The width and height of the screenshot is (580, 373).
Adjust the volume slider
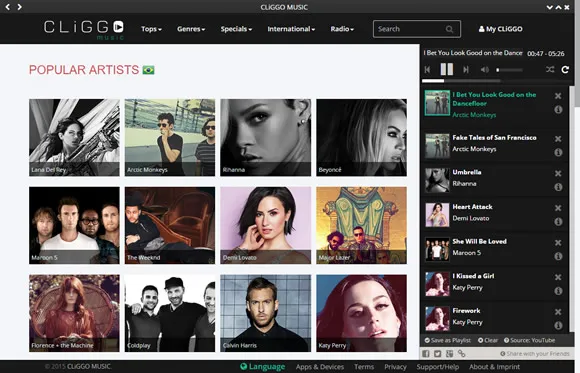[510, 70]
